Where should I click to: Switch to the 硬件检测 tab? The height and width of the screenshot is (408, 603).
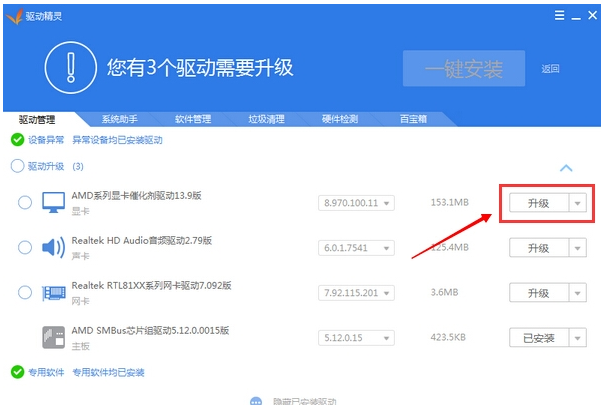tap(339, 119)
